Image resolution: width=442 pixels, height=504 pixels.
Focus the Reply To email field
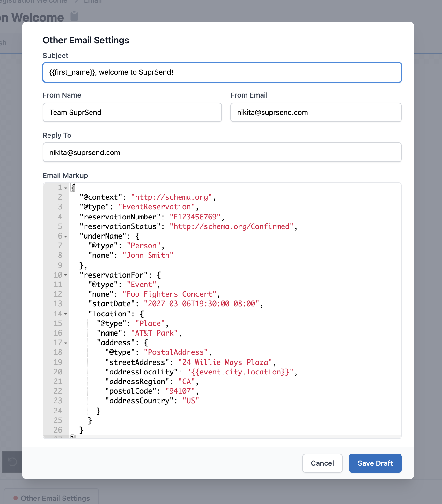[222, 152]
